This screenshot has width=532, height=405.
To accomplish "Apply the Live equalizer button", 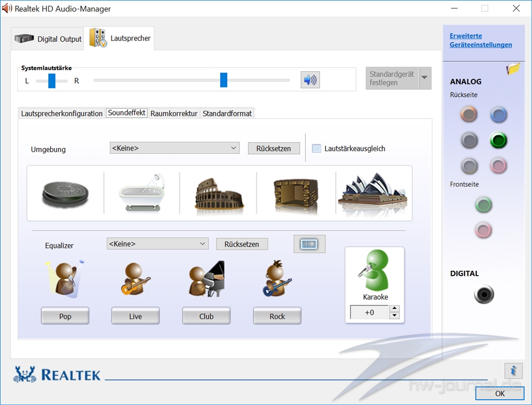I will (135, 316).
